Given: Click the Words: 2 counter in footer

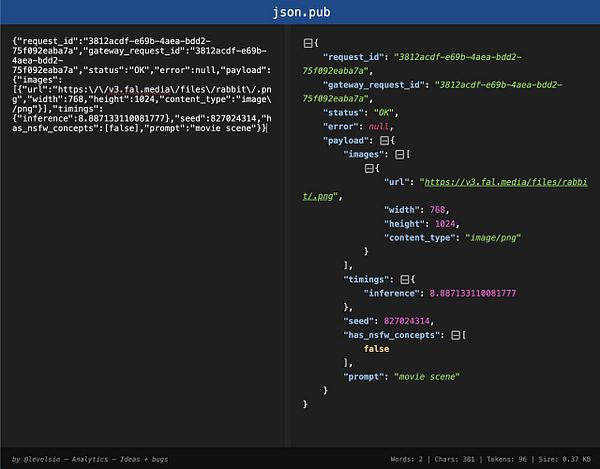Looking at the screenshot, I should pyautogui.click(x=407, y=459).
